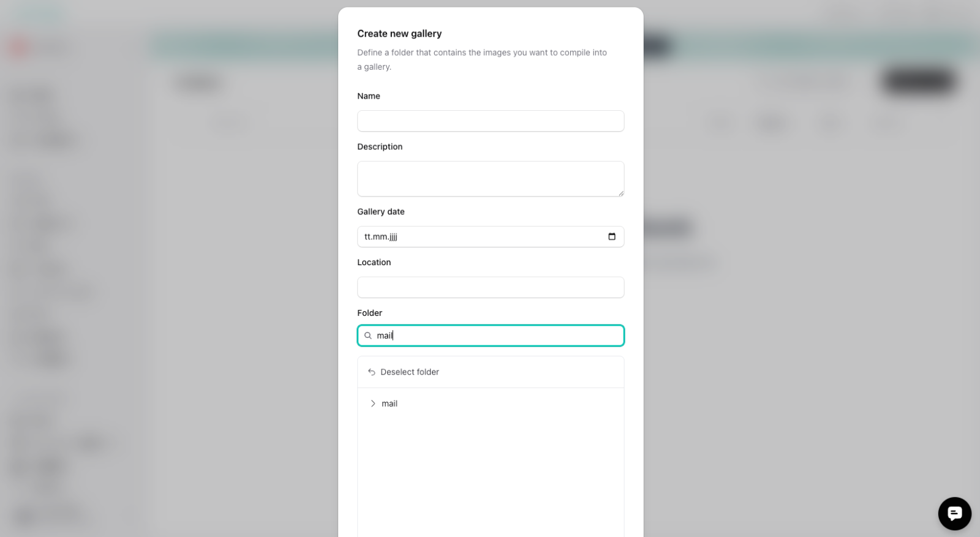The width and height of the screenshot is (980, 537).
Task: Select the month segment mm in Gallery date
Action: point(379,237)
